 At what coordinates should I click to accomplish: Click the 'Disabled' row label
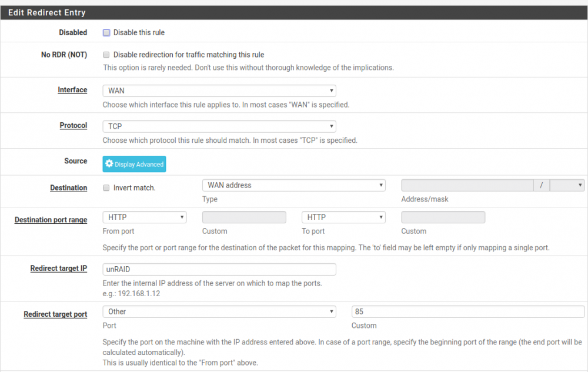click(73, 32)
